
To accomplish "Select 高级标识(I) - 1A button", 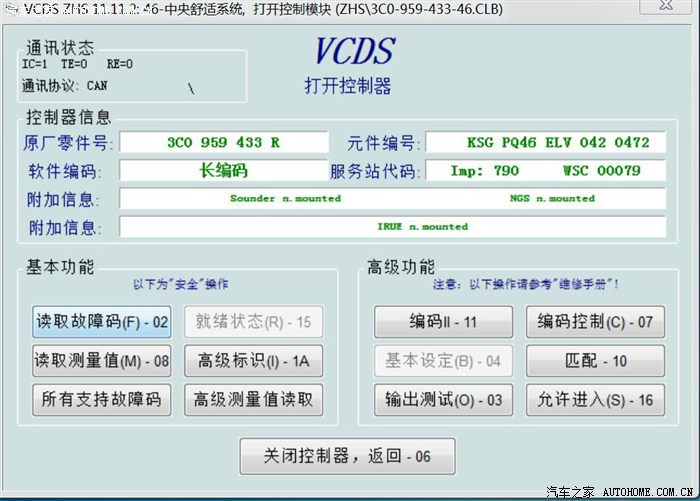I will [254, 361].
